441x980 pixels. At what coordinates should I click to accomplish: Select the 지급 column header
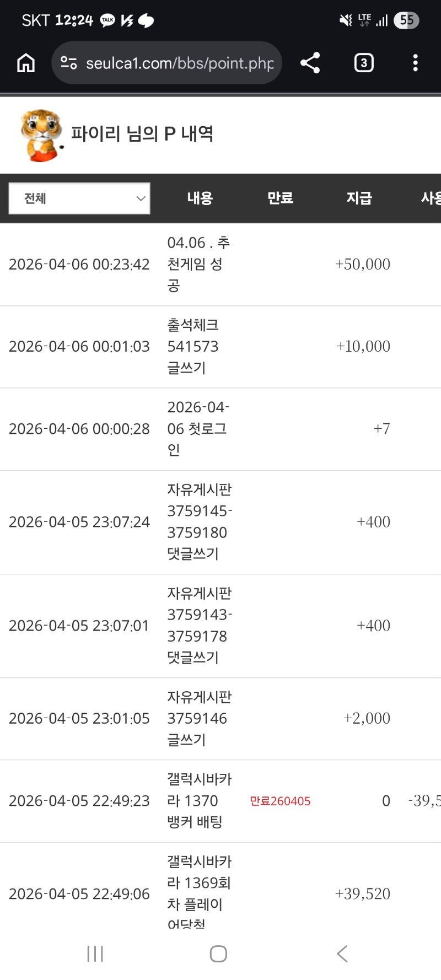[x=359, y=198]
